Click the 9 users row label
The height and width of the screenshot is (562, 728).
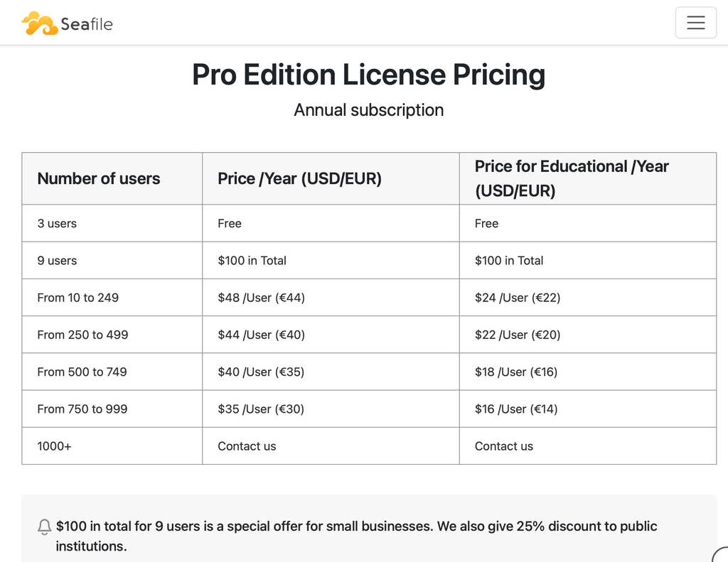click(57, 261)
